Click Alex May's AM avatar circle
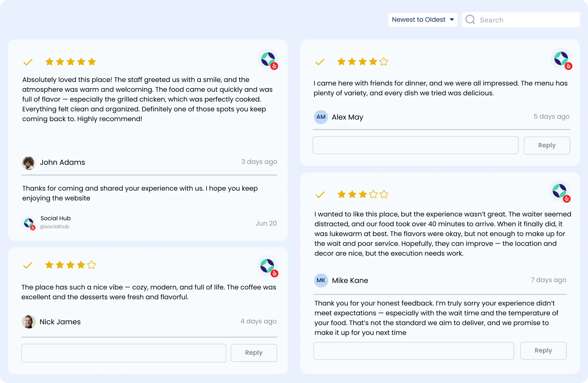 click(321, 117)
